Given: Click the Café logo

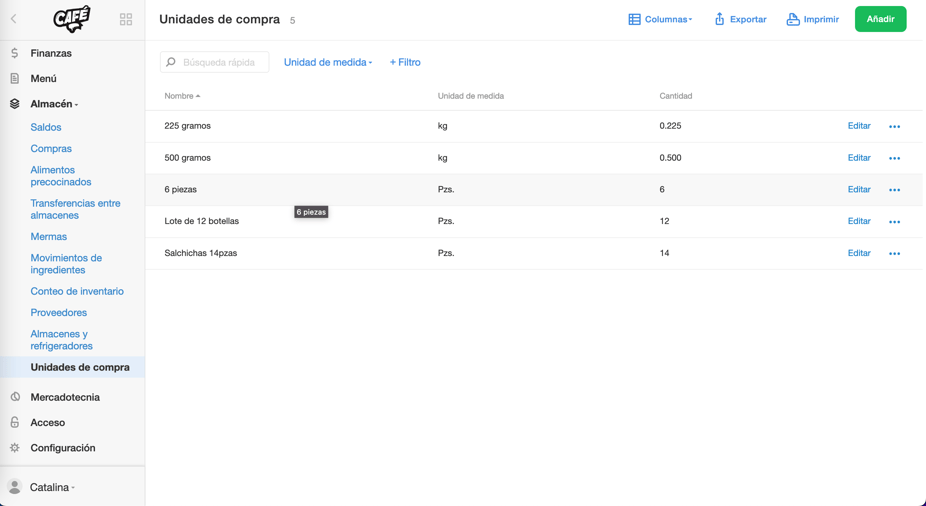Looking at the screenshot, I should tap(71, 19).
